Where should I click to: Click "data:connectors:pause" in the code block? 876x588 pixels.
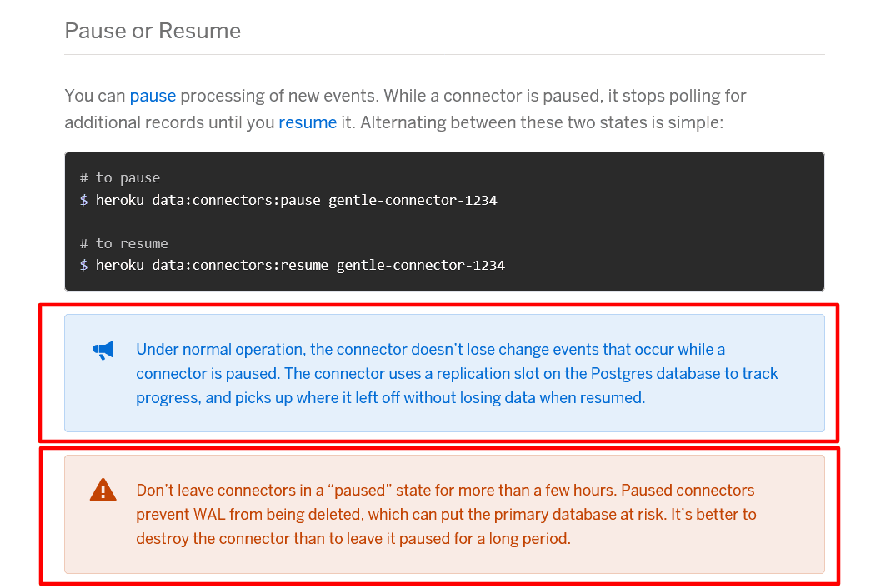[236, 200]
